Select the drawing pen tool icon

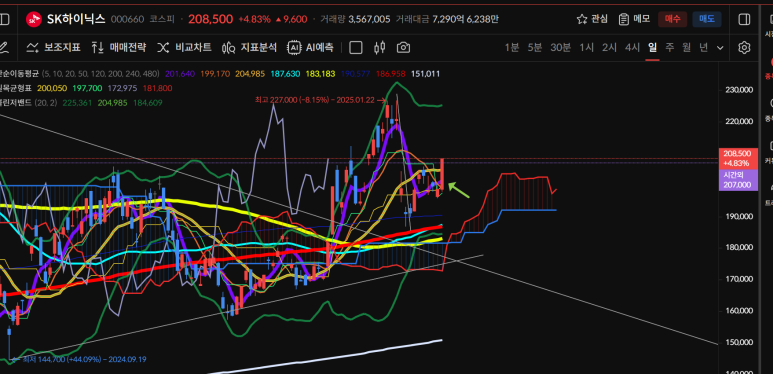(3, 48)
